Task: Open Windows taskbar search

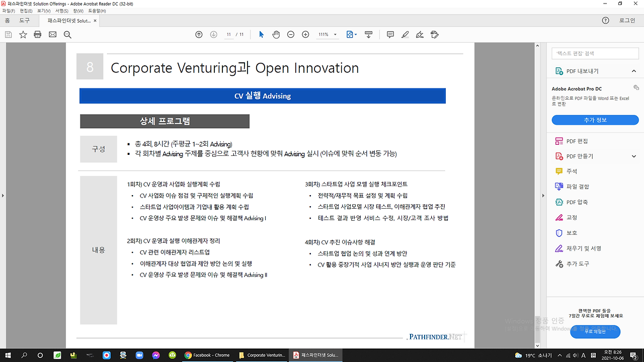Action: pyautogui.click(x=24, y=355)
